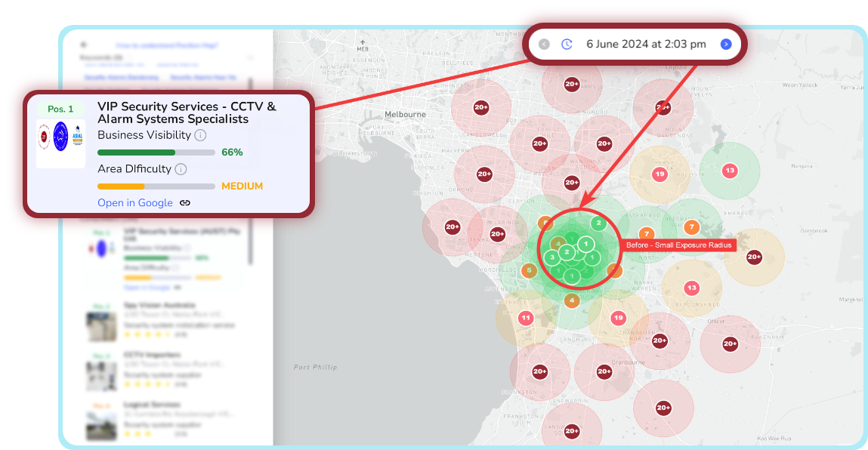Click the Officer town label on map
This screenshot has height=450, width=868.
click(x=715, y=321)
